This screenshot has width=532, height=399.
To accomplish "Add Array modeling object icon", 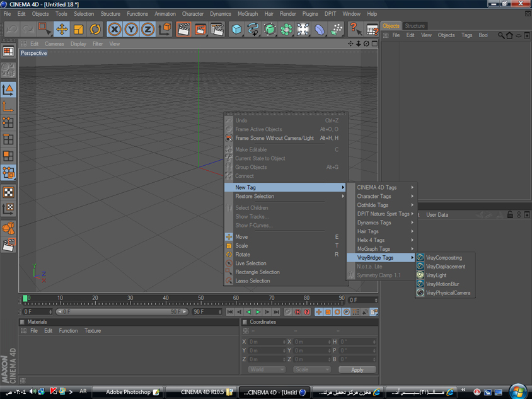I will click(286, 29).
